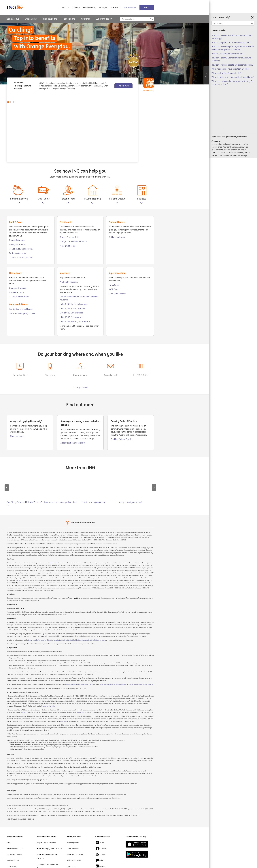Expand the Business chevron
This screenshot has width=257, height=868.
click(142, 203)
